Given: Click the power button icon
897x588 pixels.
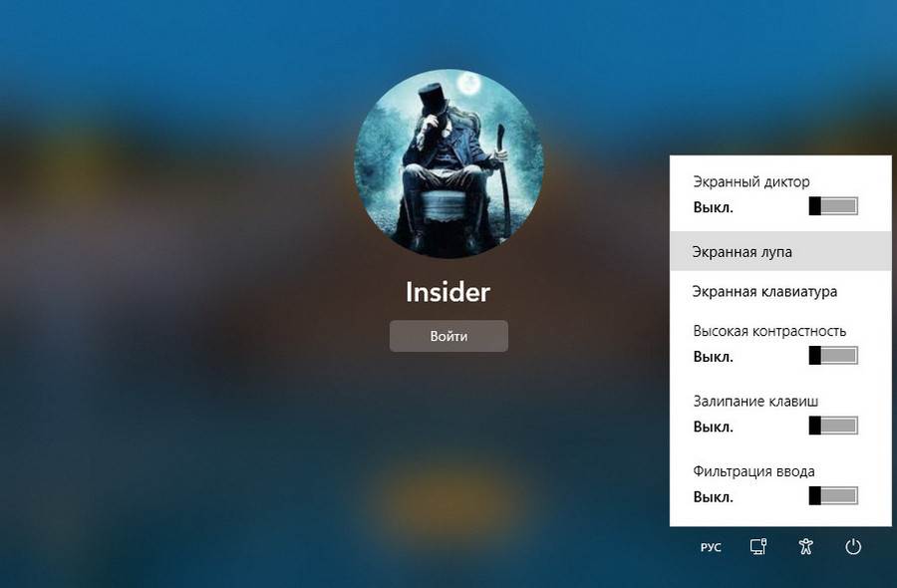Looking at the screenshot, I should tap(853, 547).
